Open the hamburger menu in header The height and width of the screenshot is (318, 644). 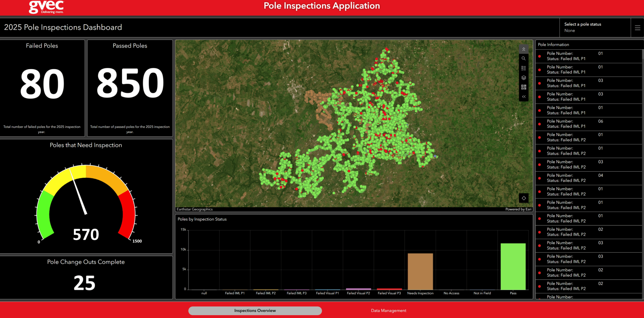pos(637,28)
